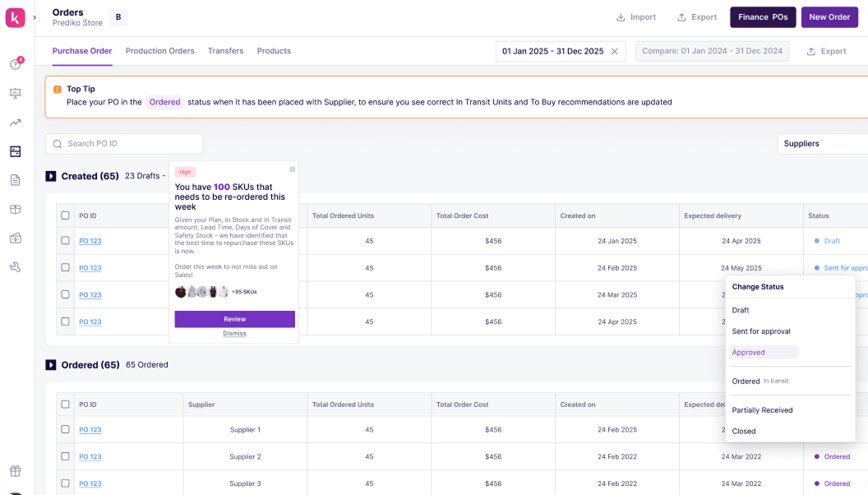
Task: Tick the checkbox for the Supplier 3 row
Action: click(x=65, y=483)
